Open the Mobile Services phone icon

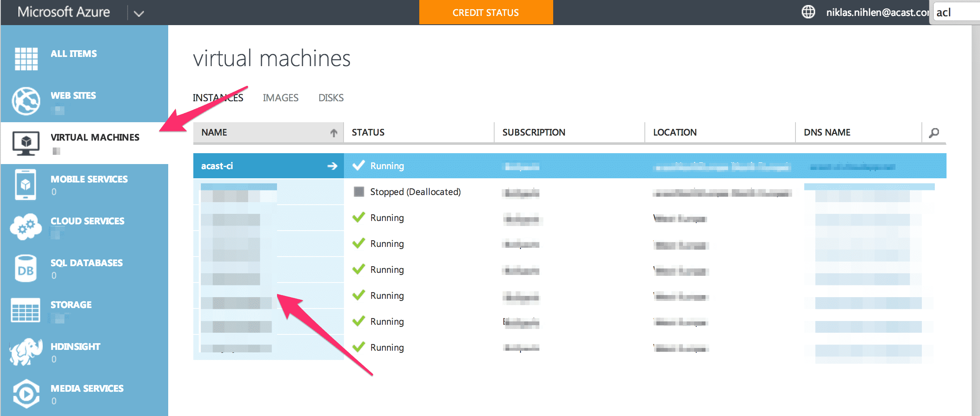click(26, 185)
